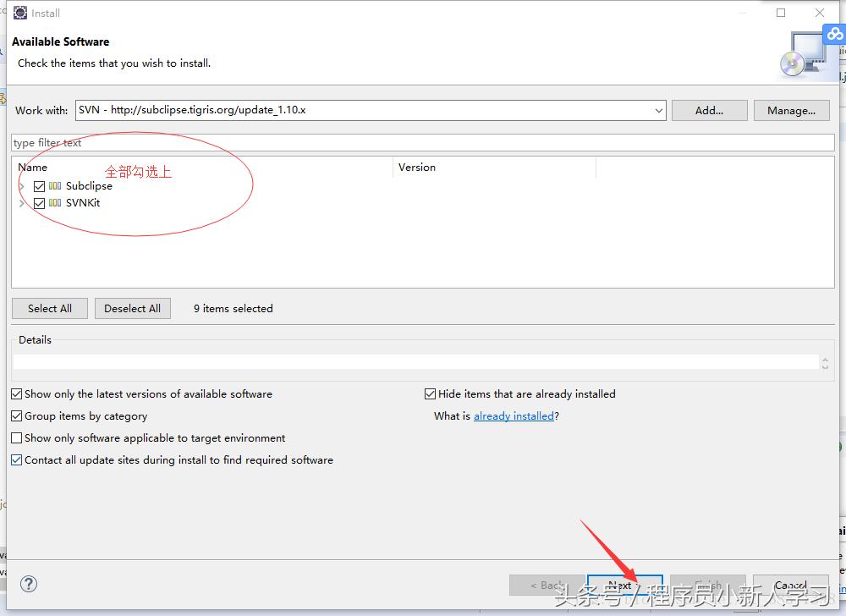The image size is (846, 616).
Task: Click the Name column header
Action: [32, 167]
